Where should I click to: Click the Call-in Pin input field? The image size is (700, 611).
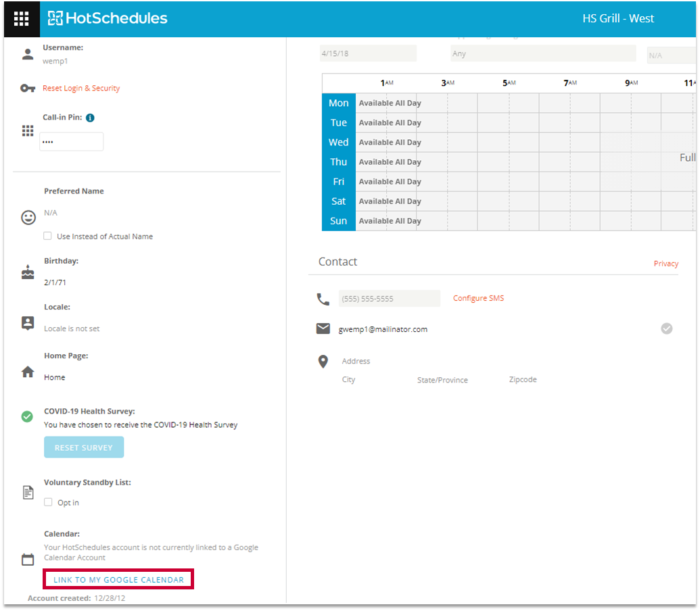tap(72, 142)
